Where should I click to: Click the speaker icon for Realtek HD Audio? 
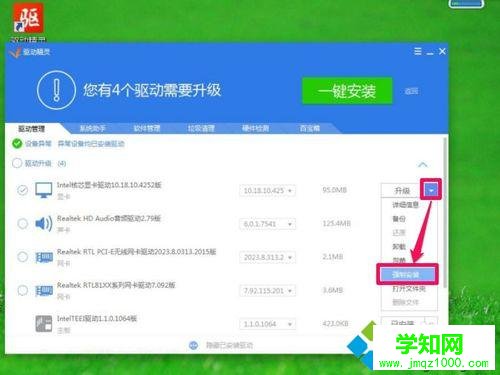point(44,223)
